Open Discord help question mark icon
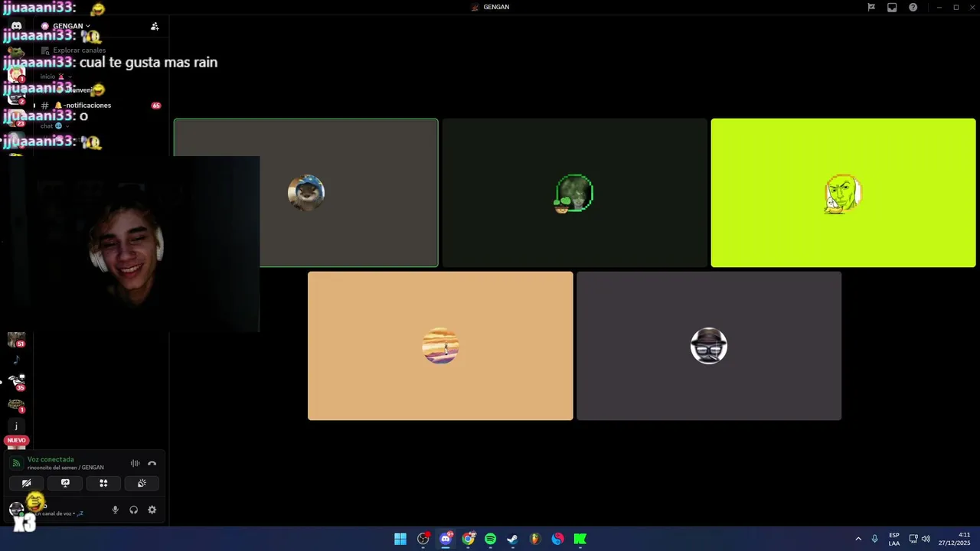 (913, 7)
